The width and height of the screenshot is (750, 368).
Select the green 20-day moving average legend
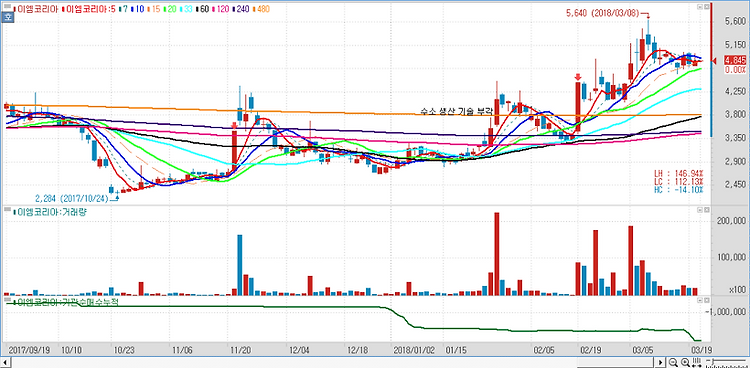click(x=169, y=9)
